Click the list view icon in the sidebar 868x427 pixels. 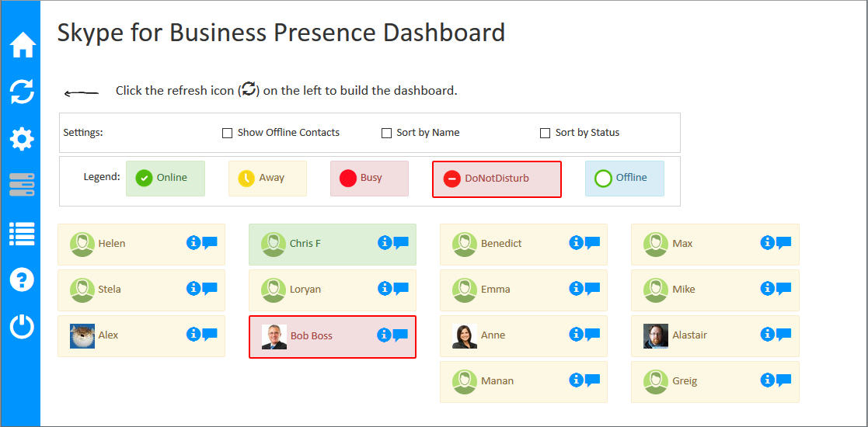pyautogui.click(x=22, y=232)
